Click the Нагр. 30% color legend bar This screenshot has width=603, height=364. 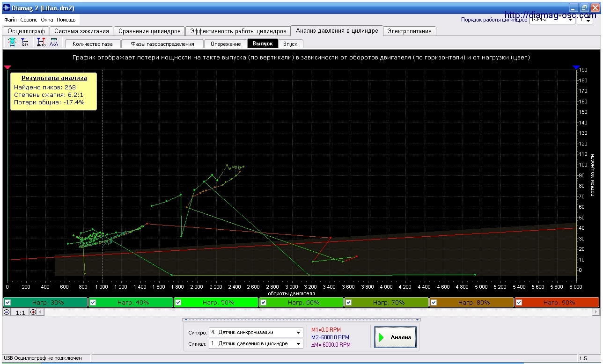click(x=45, y=303)
